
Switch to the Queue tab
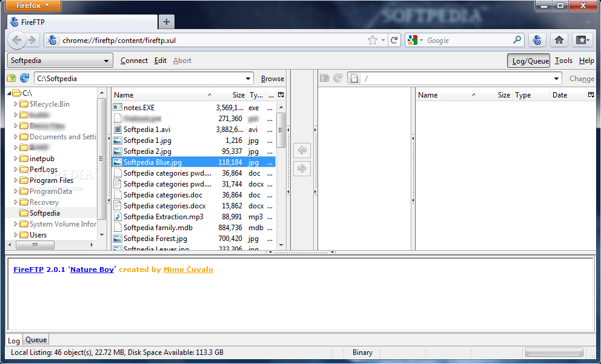36,340
